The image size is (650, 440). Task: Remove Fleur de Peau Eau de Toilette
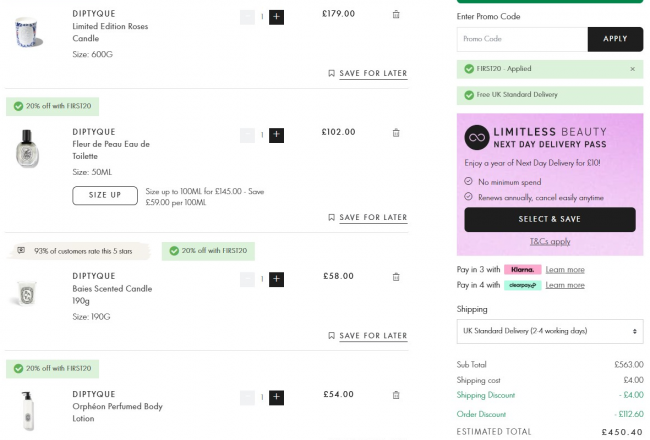coord(396,132)
